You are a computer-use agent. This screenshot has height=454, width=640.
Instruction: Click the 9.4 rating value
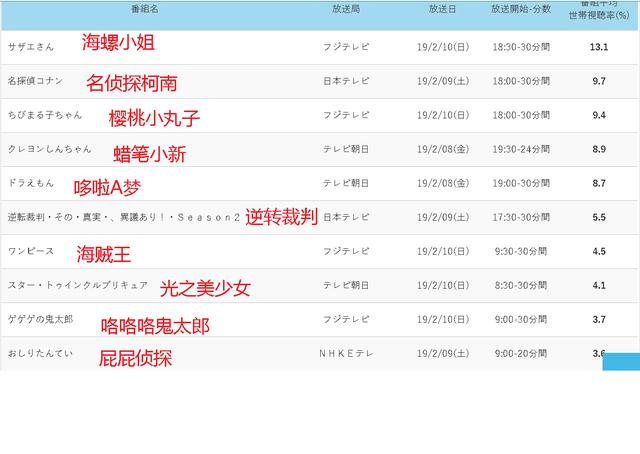(599, 115)
